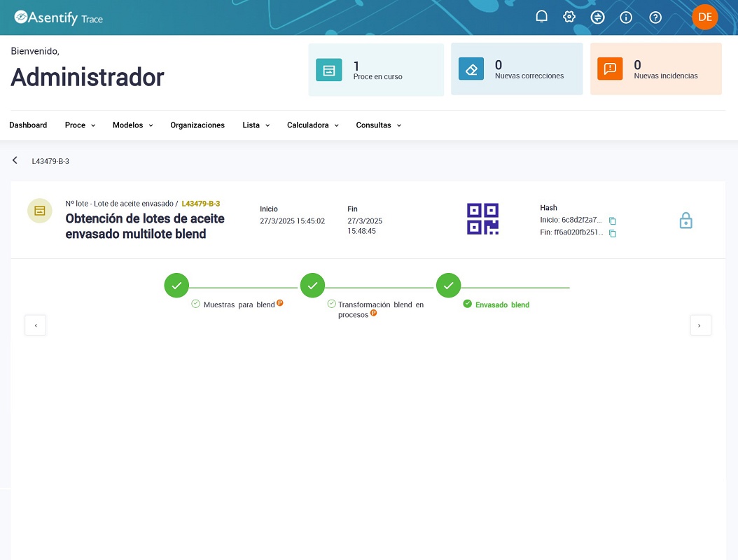The width and height of the screenshot is (738, 560).
Task: Open the Organizaciones menu item
Action: [x=197, y=125]
